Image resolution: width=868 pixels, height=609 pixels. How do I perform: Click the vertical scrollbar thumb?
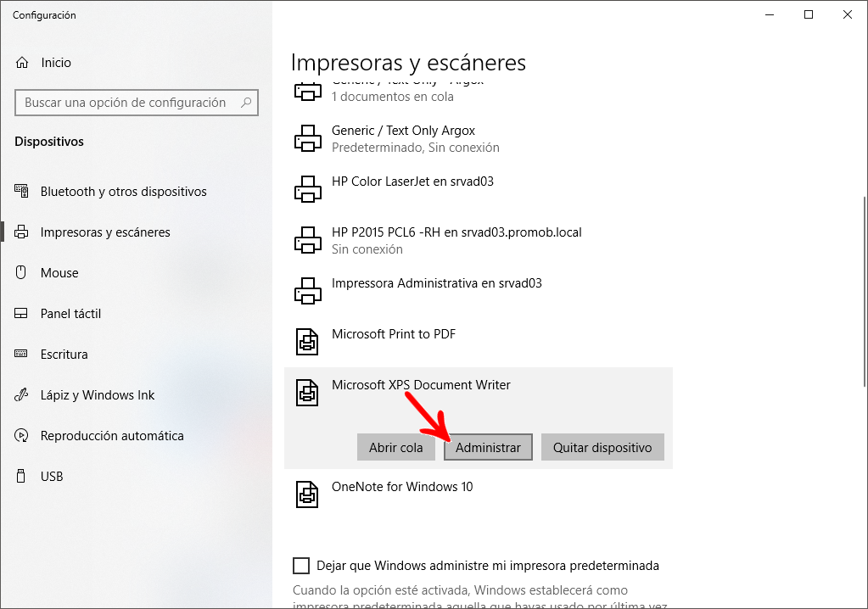865,292
